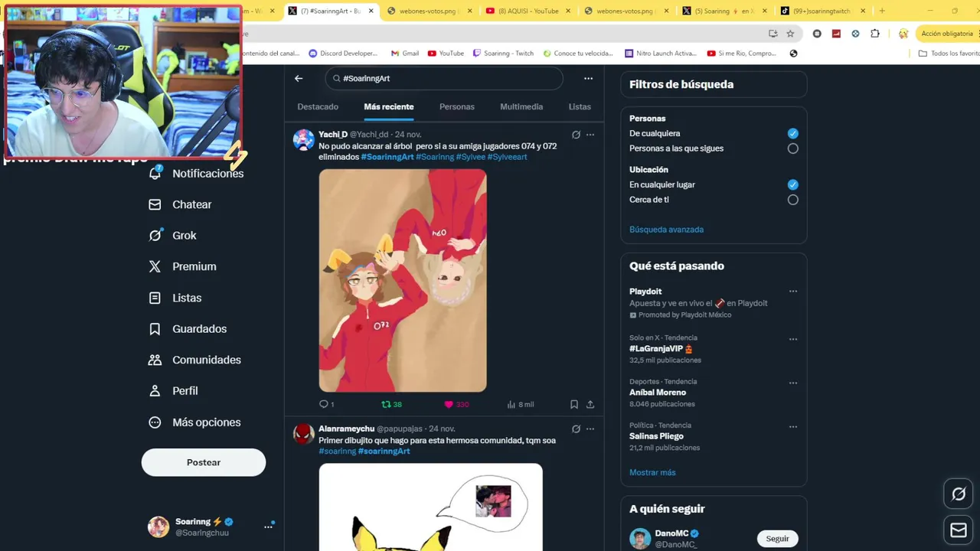This screenshot has width=980, height=551.
Task: Click the #SoarinngArt search field
Action: pyautogui.click(x=444, y=78)
